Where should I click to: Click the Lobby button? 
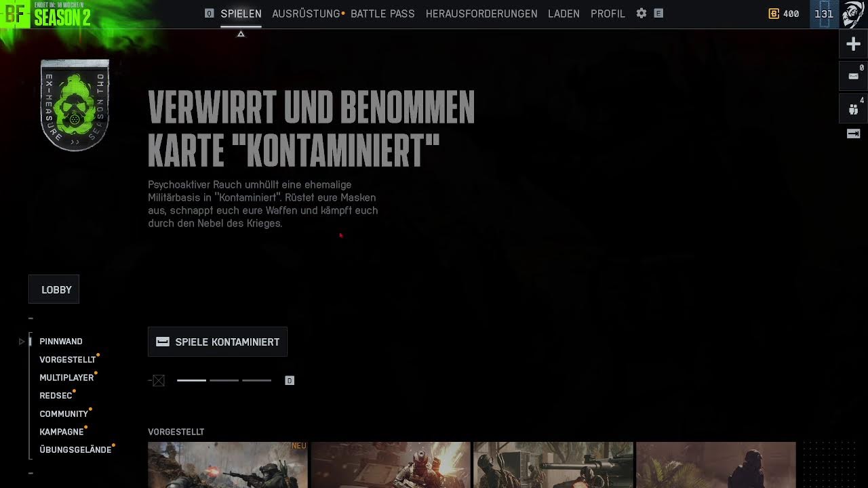click(54, 289)
